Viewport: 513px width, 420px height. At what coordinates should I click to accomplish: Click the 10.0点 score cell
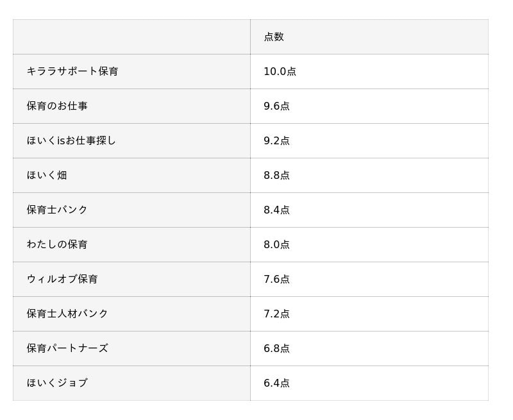tap(280, 72)
